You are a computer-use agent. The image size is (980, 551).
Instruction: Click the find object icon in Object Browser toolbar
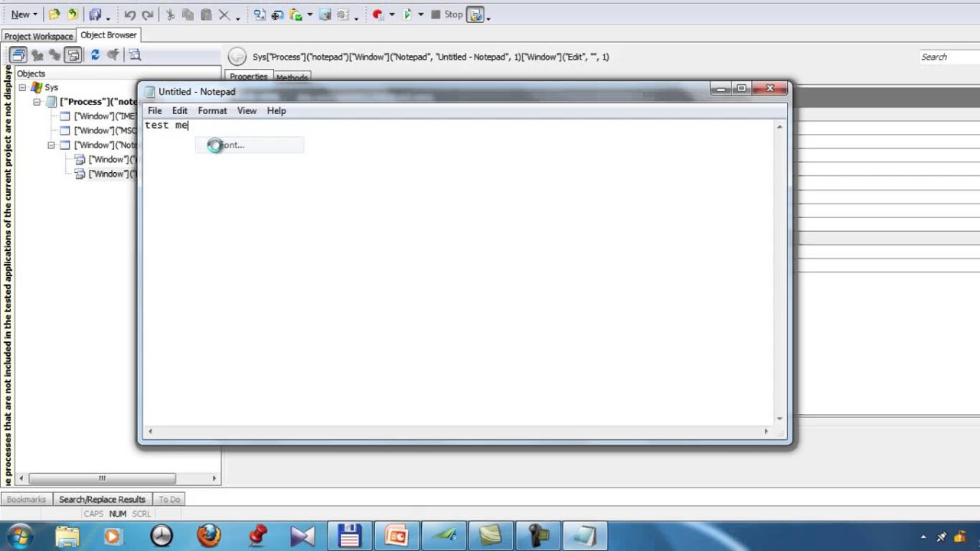click(135, 55)
